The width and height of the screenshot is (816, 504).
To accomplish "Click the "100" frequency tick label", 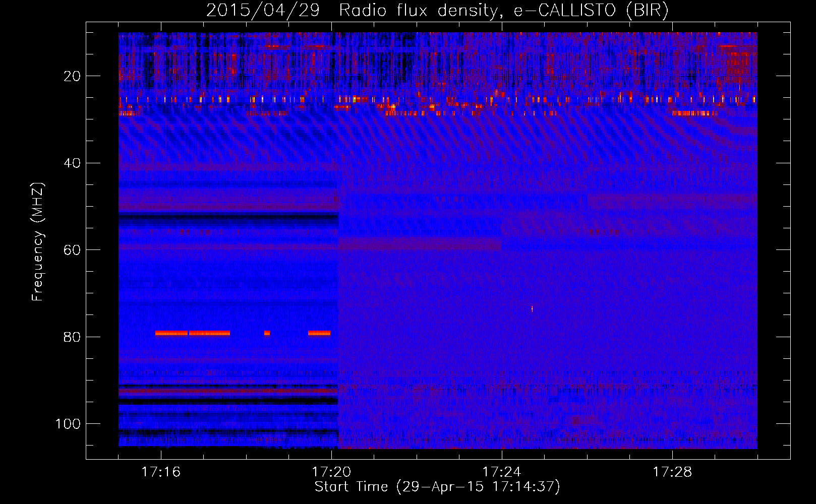I will pyautogui.click(x=68, y=424).
